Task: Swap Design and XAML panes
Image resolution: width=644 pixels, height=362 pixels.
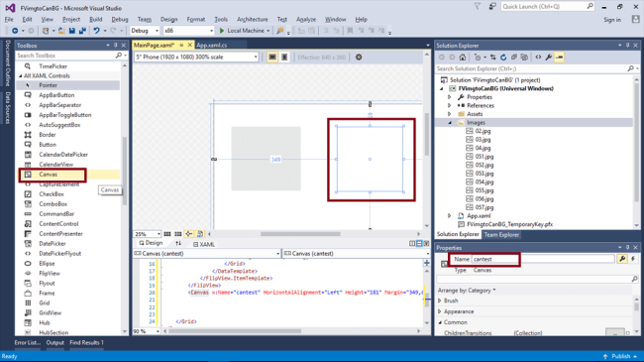Action: [178, 244]
